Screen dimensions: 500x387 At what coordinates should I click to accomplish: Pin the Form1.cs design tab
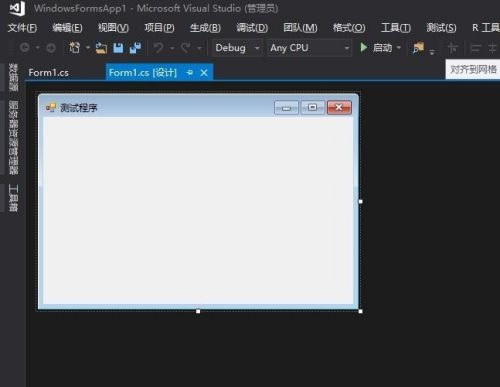pyautogui.click(x=190, y=72)
